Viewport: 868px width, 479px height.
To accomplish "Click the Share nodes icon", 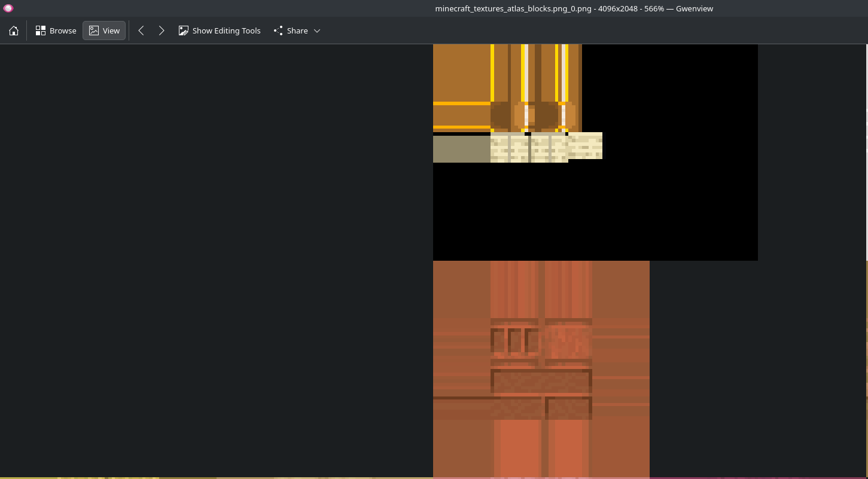I will coord(278,31).
